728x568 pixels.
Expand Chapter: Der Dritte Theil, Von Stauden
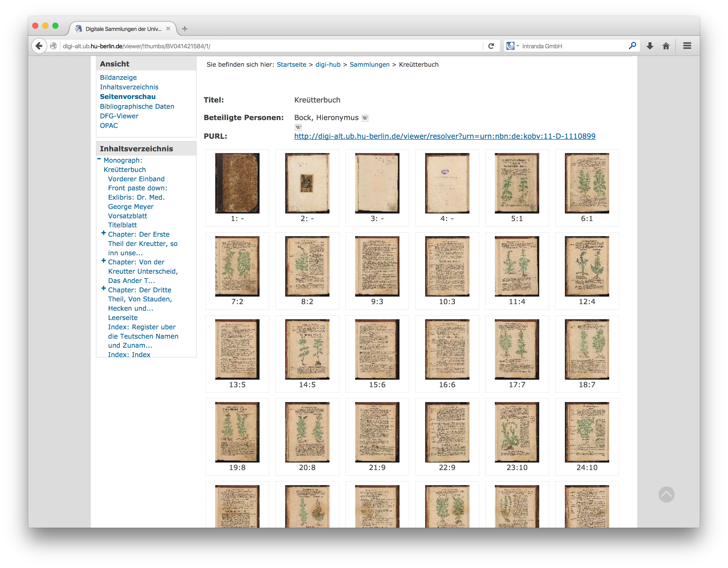103,288
